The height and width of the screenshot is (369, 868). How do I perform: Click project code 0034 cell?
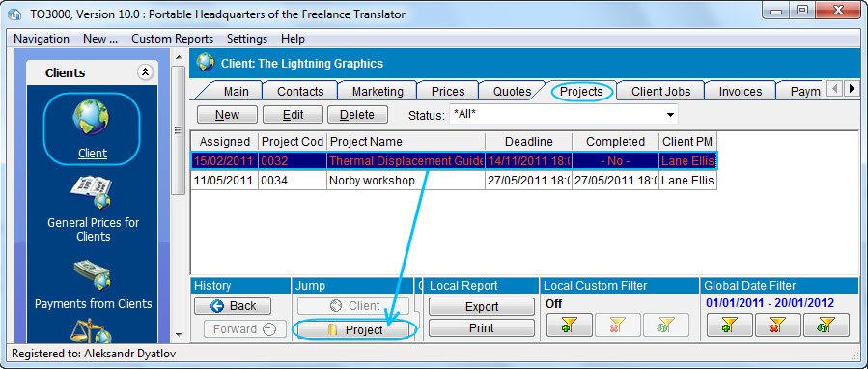[293, 181]
